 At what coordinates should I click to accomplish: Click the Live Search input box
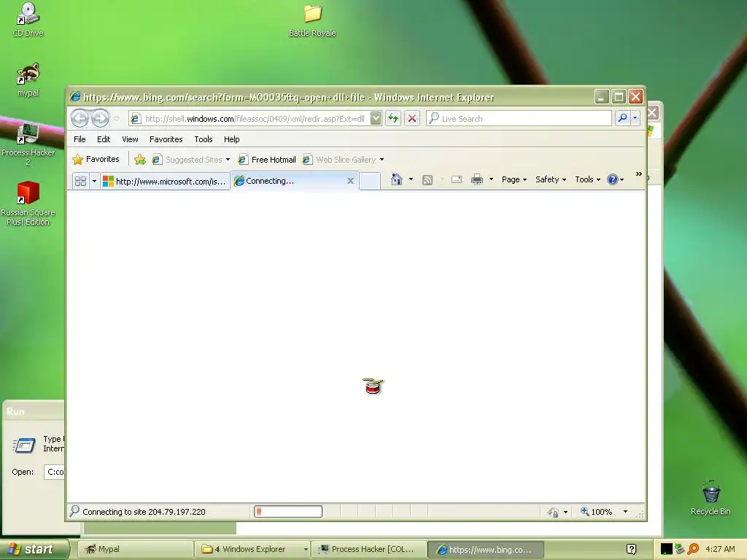pos(519,119)
